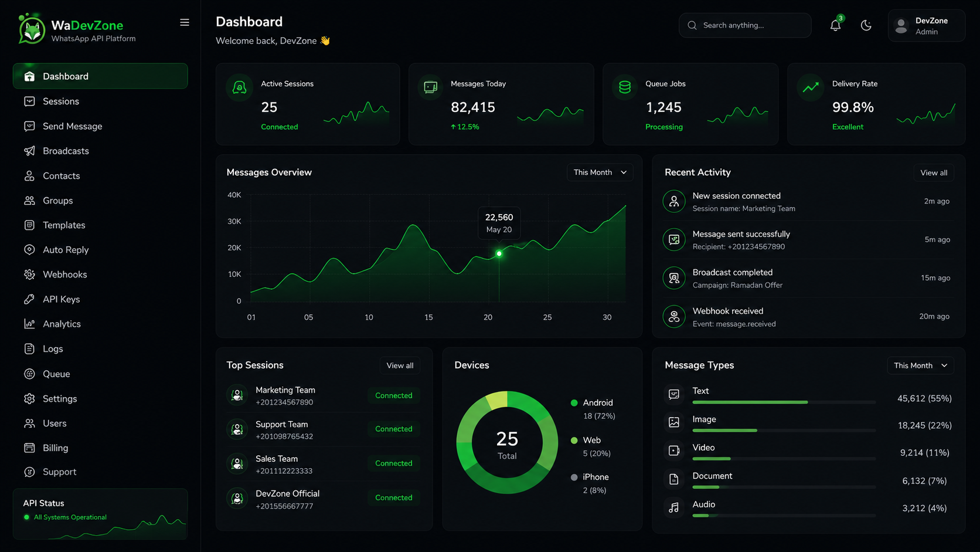Click Marketing Team session avatar icon
The image size is (980, 552).
(237, 395)
